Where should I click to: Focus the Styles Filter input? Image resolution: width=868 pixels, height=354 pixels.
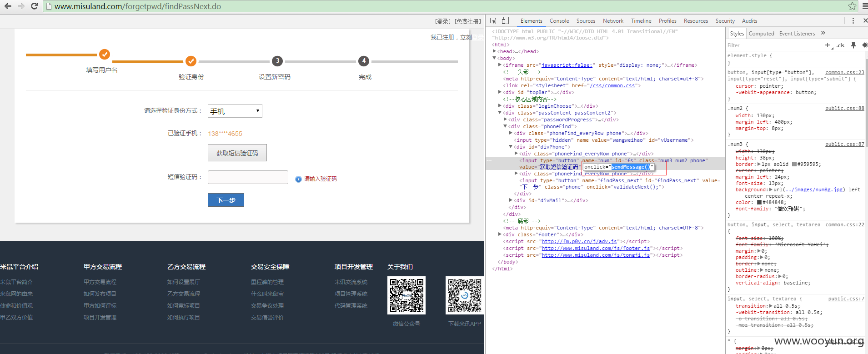(773, 45)
